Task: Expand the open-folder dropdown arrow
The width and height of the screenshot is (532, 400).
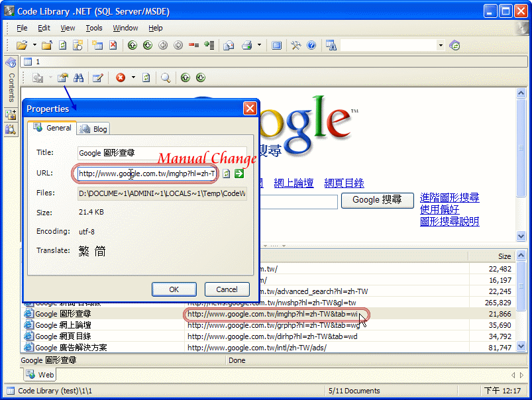Action: pos(34,45)
